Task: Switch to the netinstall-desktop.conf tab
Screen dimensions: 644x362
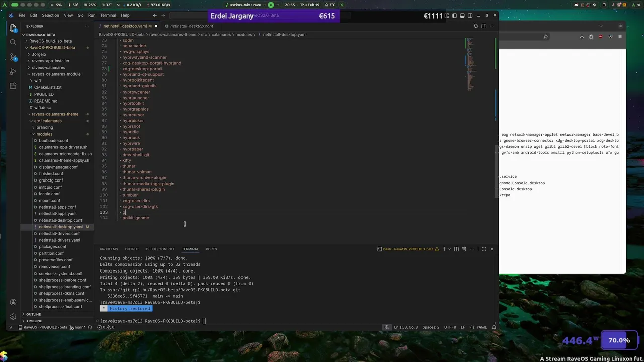Action: pos(192,26)
